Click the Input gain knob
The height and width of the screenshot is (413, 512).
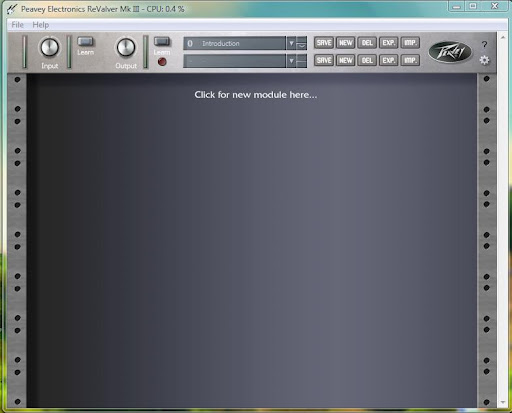coord(50,47)
